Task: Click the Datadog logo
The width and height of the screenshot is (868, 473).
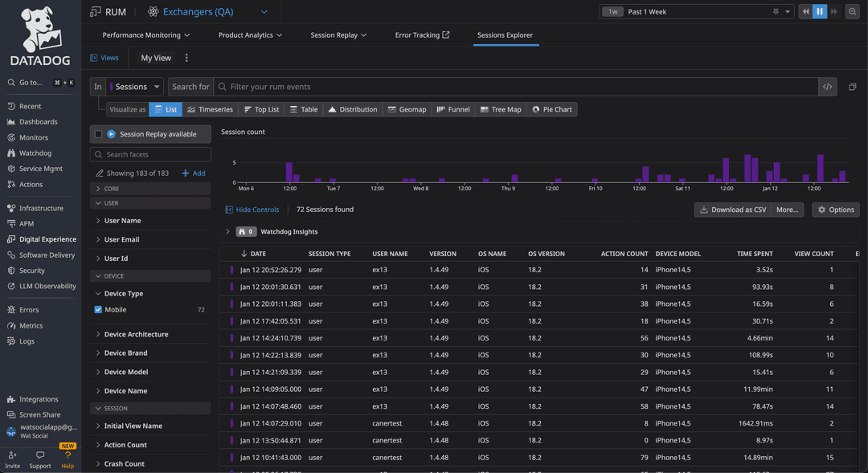Action: [x=40, y=36]
